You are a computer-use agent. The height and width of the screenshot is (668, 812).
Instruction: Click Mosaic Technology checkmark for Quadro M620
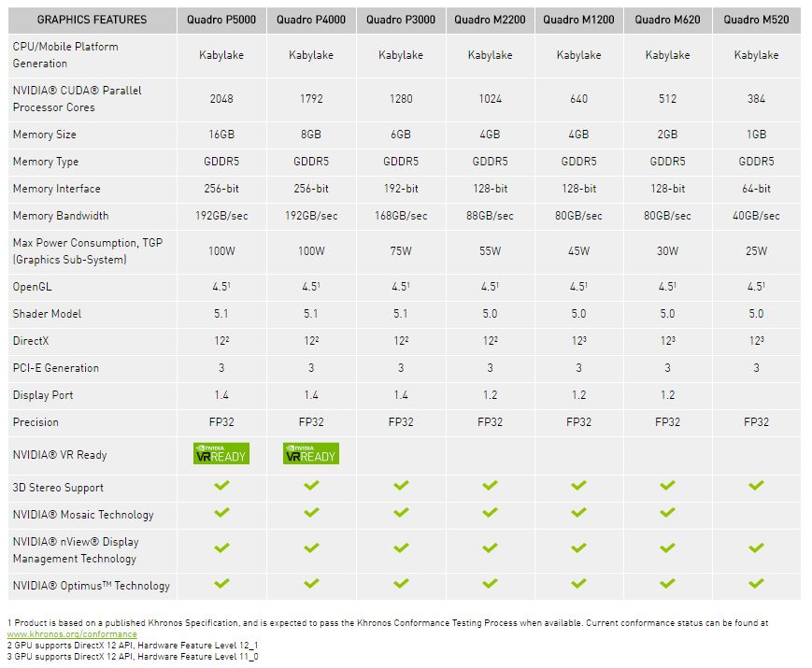coord(667,513)
